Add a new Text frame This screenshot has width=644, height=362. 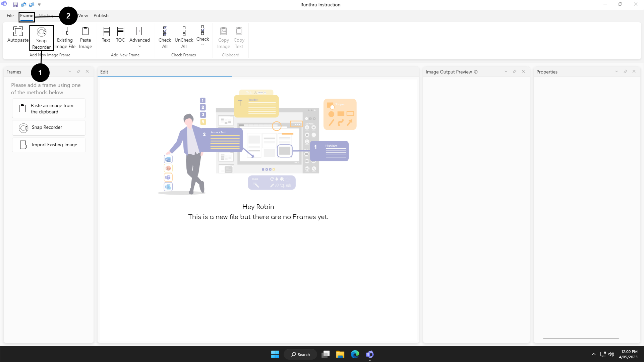click(106, 35)
